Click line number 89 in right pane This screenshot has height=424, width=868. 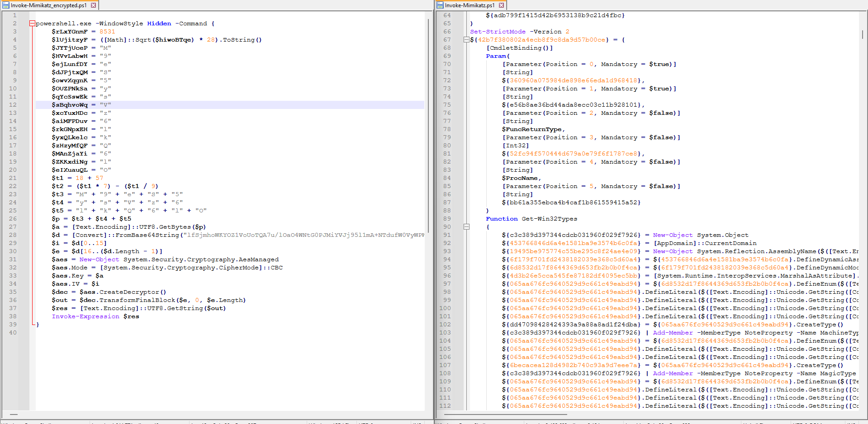447,219
